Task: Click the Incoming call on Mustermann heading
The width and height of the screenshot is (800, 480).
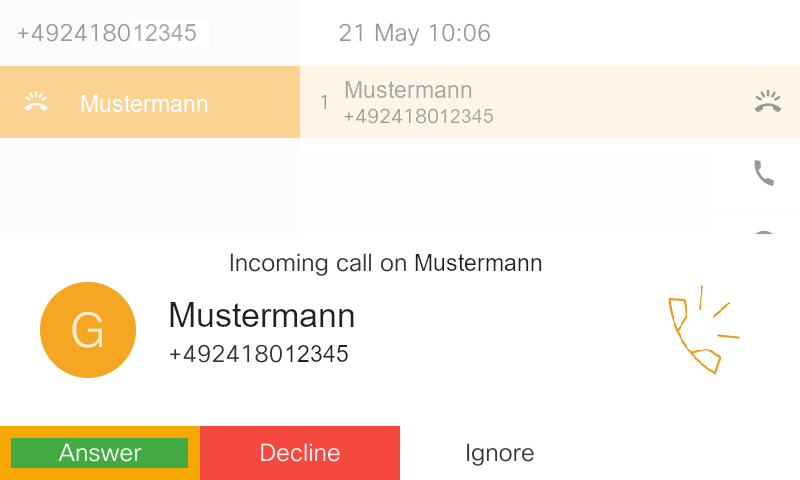Action: [x=385, y=263]
